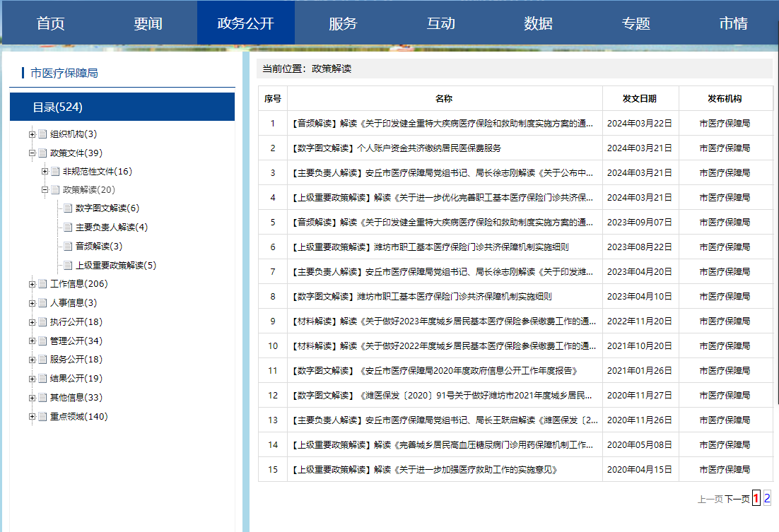Expand the 执行公开 tree node

pyautogui.click(x=32, y=322)
